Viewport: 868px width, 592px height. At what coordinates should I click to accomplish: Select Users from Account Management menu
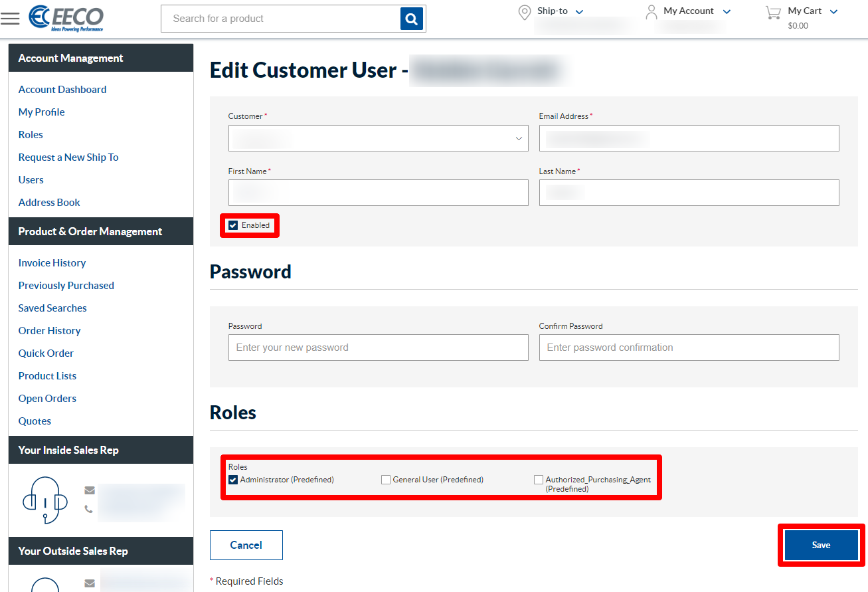coord(31,179)
